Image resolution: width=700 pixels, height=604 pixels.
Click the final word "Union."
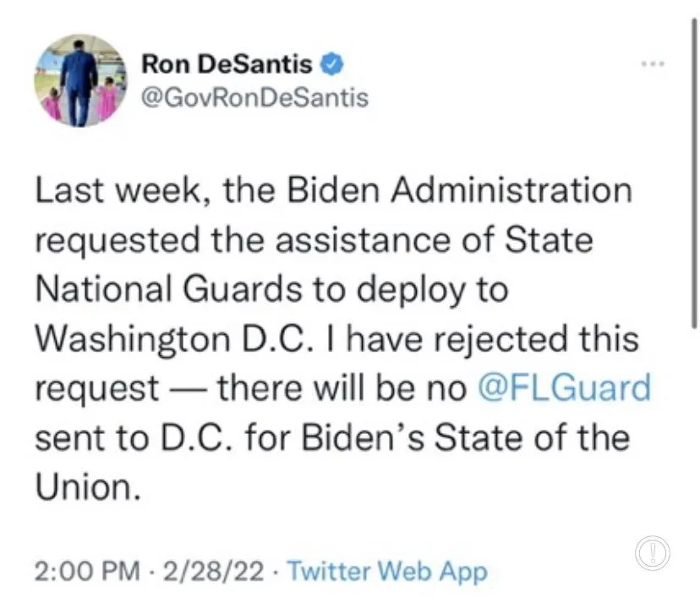[85, 489]
